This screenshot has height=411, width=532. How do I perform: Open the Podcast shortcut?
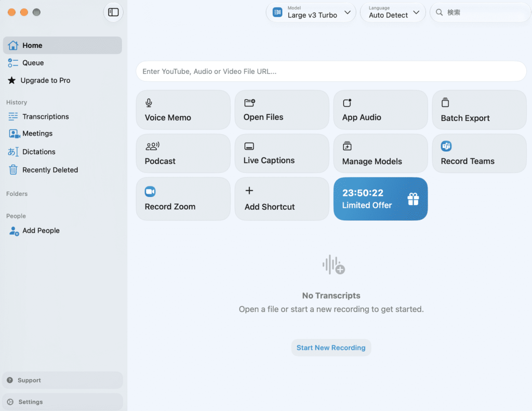tap(183, 153)
